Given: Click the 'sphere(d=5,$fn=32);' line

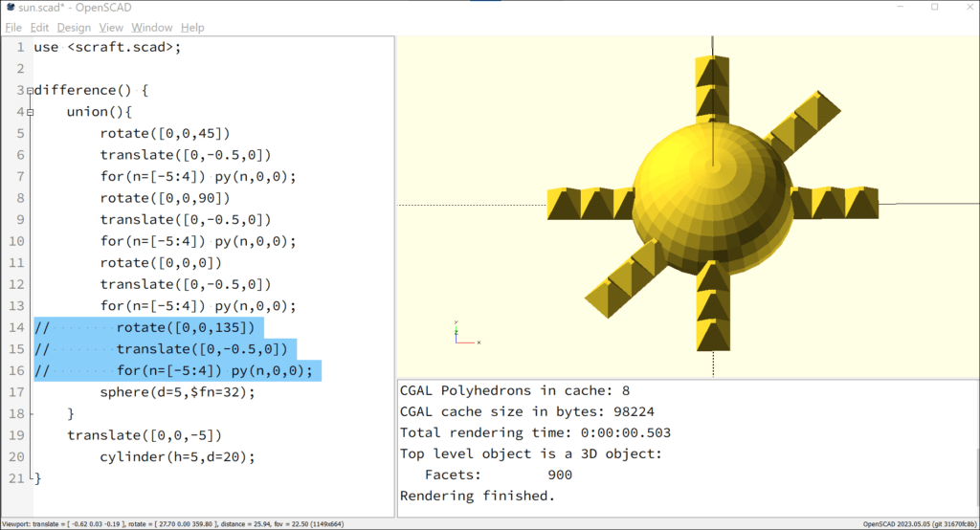Looking at the screenshot, I should coord(177,392).
